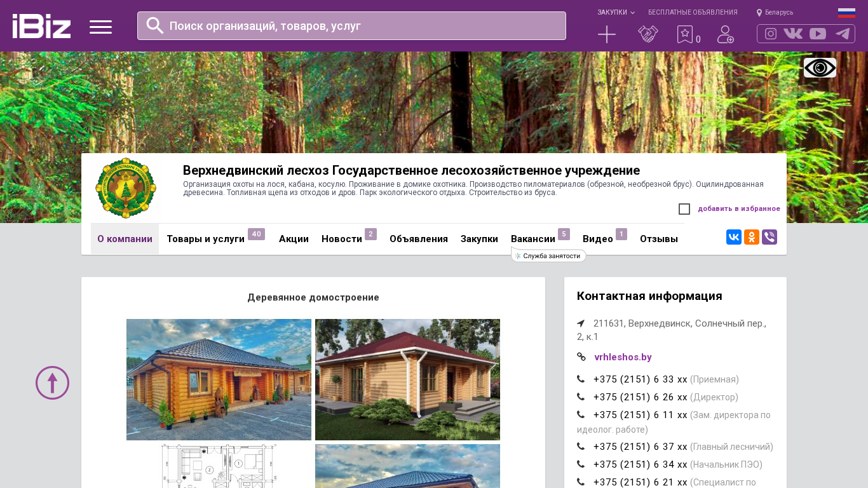This screenshot has width=868, height=488.
Task: Switch language via Russian flag
Action: [x=846, y=13]
